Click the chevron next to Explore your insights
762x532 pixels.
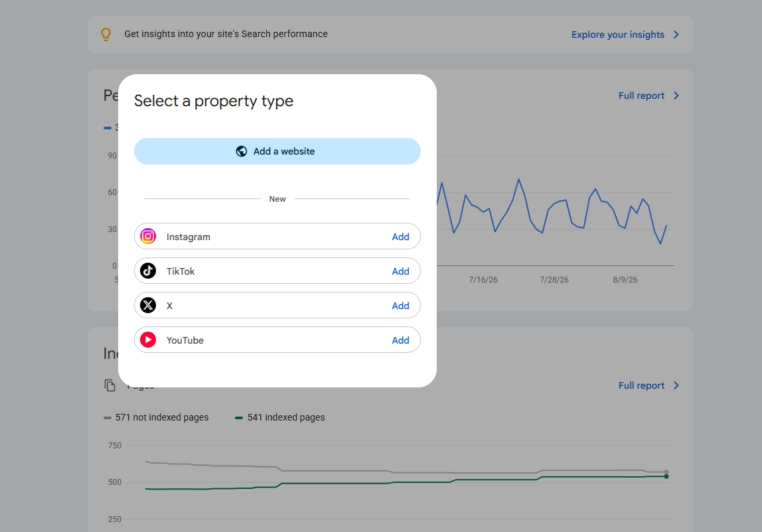click(676, 34)
